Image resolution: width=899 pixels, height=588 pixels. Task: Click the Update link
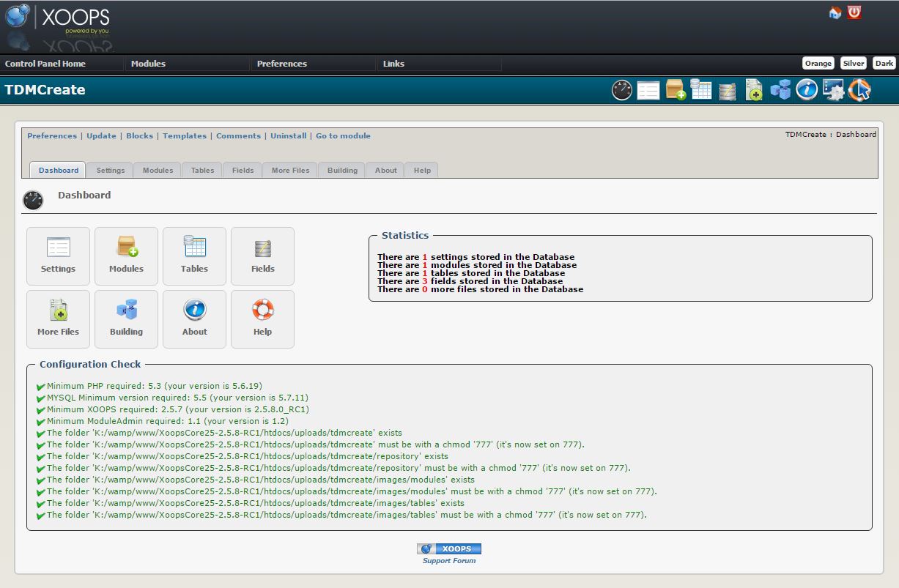(x=101, y=135)
